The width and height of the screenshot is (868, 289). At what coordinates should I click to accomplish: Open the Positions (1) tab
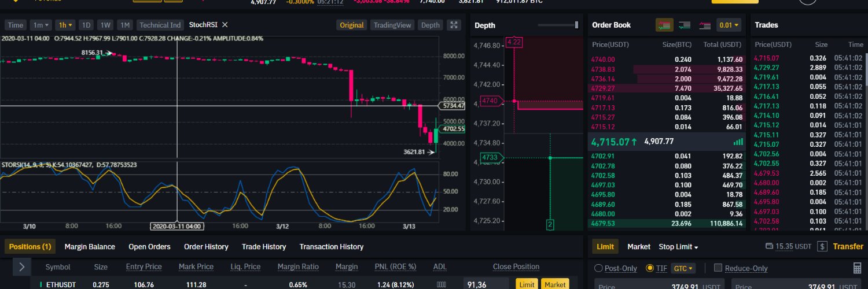click(x=30, y=247)
